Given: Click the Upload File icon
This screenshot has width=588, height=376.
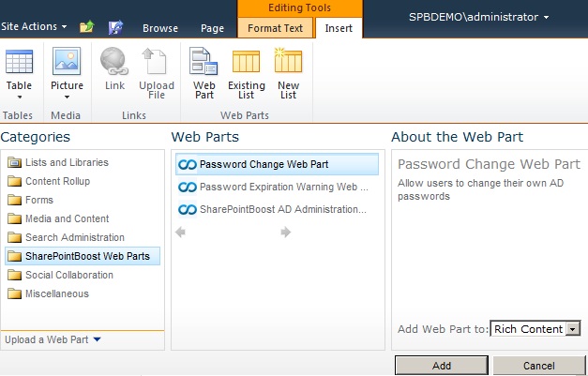Looking at the screenshot, I should pos(155,61).
